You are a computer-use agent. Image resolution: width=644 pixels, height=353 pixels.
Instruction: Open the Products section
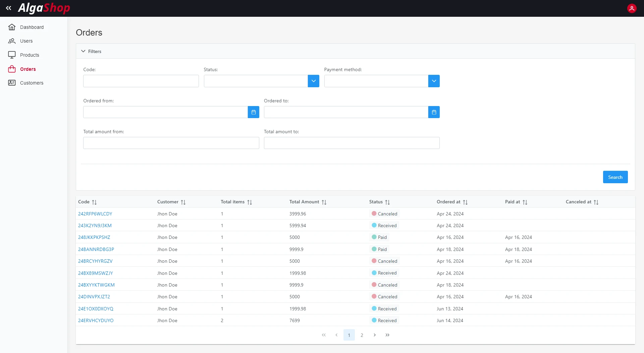tap(30, 55)
